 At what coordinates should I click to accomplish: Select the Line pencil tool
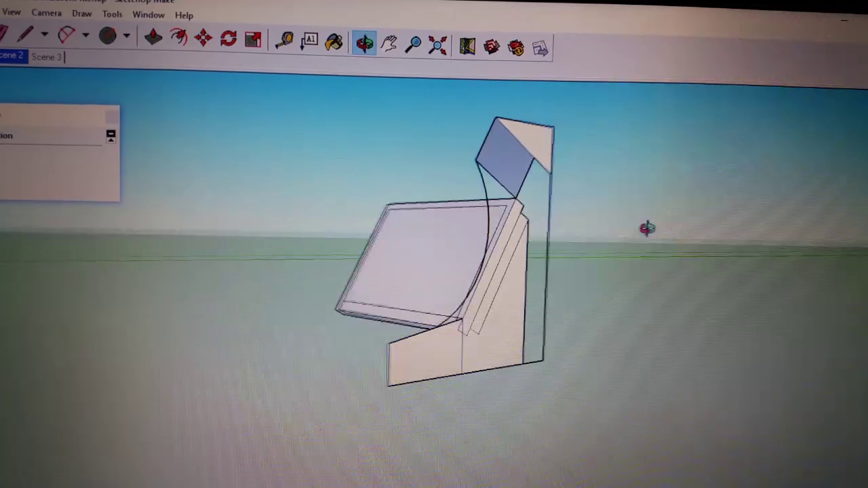pos(26,34)
